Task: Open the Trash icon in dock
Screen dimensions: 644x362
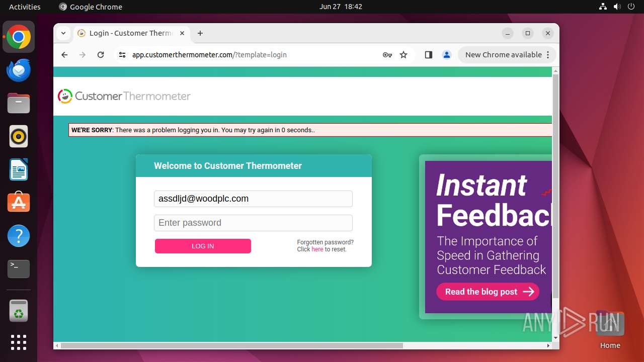Action: (x=19, y=311)
